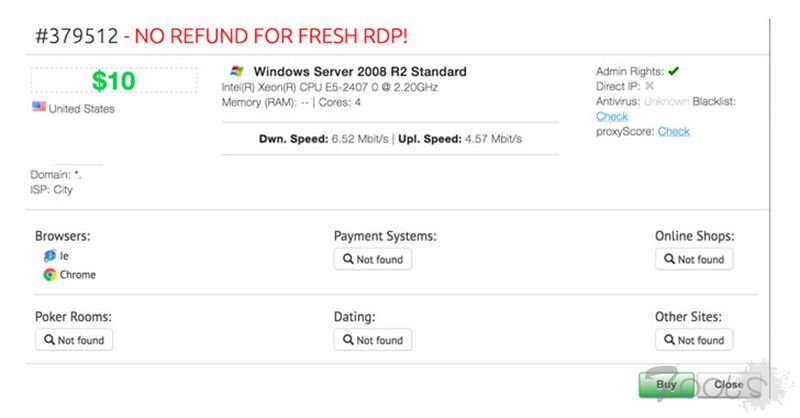Click Not found under Online Shops
Screen dimensions: 800x418
tap(694, 259)
